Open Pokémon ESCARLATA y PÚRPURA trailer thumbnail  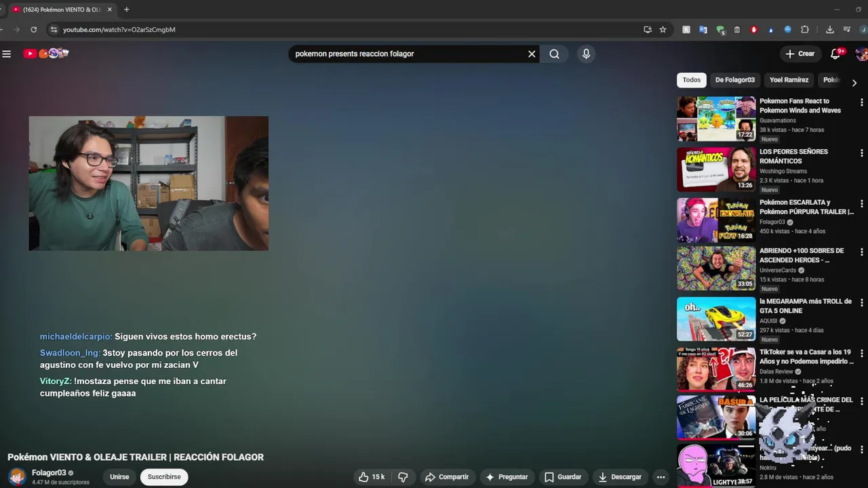[x=716, y=220]
